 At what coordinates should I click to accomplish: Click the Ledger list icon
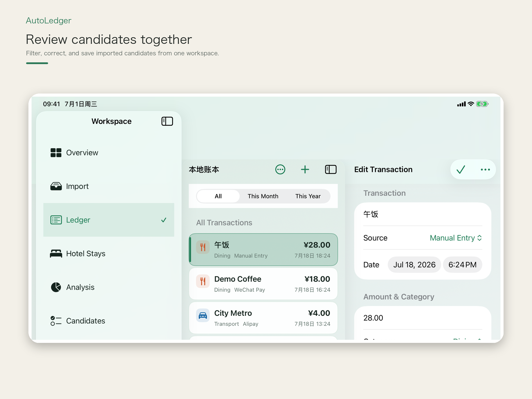coord(56,220)
